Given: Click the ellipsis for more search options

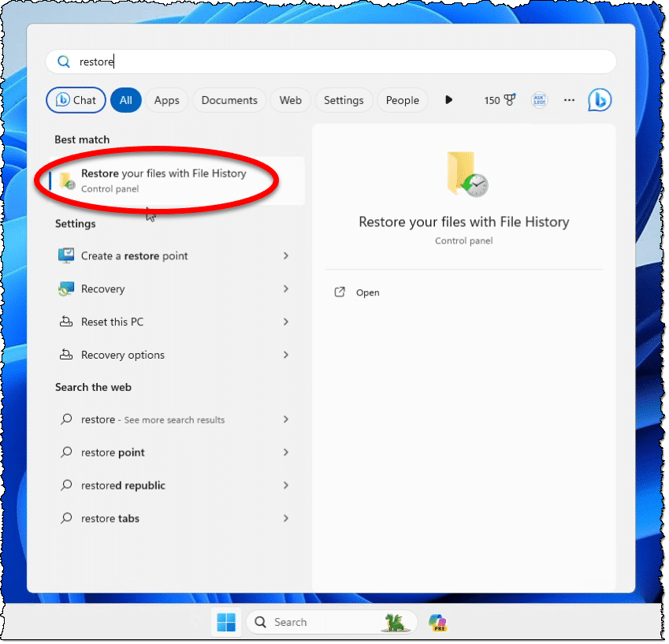Looking at the screenshot, I should [569, 100].
